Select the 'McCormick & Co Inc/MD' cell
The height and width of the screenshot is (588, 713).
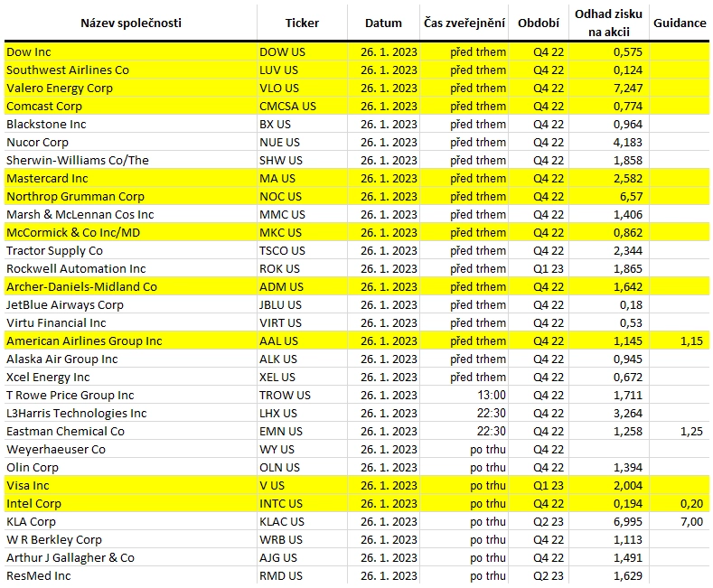pos(130,233)
